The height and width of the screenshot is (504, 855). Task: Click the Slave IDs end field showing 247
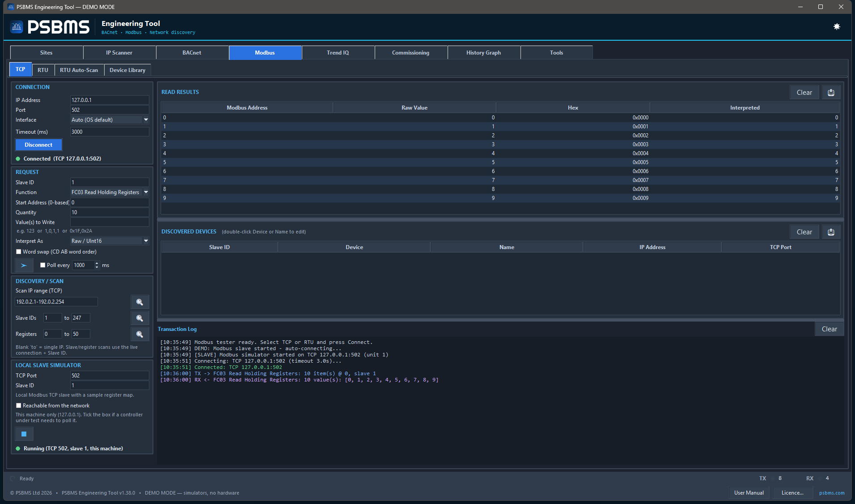coord(81,318)
